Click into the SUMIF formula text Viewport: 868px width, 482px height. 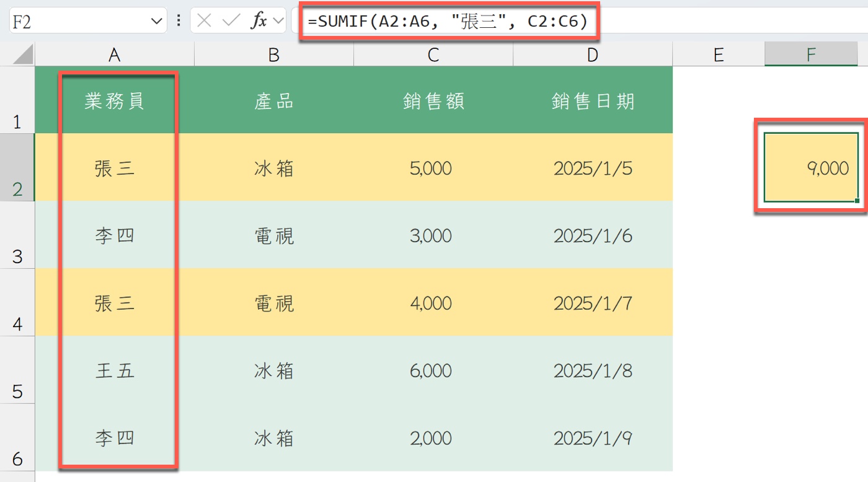(x=446, y=22)
